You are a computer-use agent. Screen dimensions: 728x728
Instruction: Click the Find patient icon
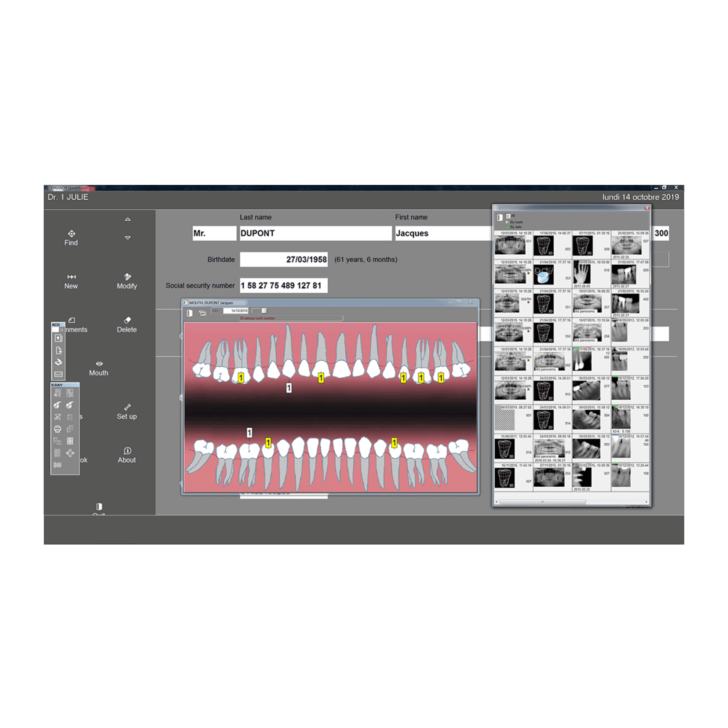71,234
